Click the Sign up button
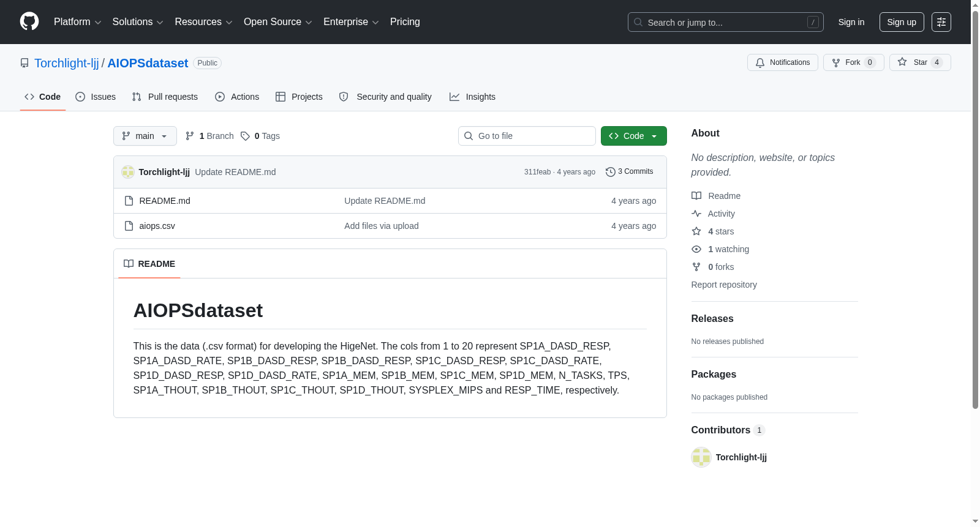 [902, 22]
